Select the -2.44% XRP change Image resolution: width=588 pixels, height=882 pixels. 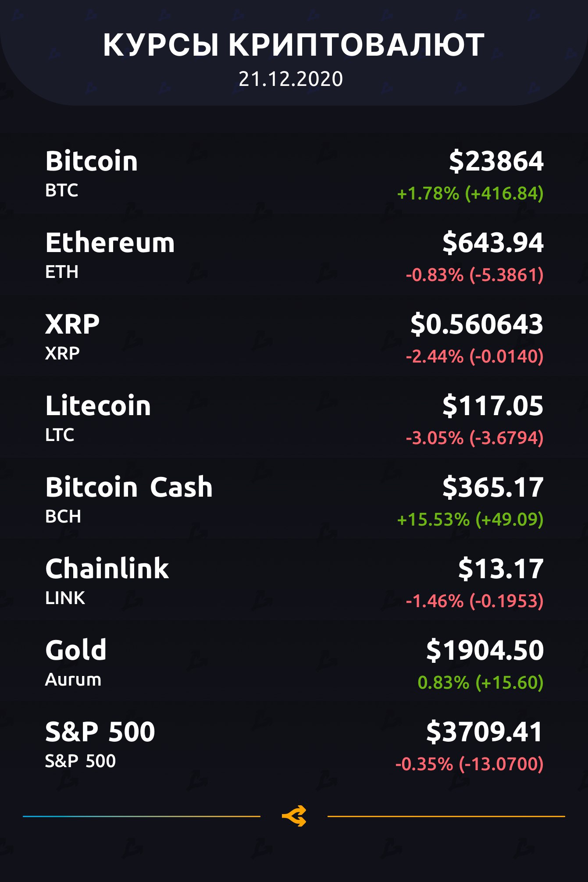pos(474,356)
